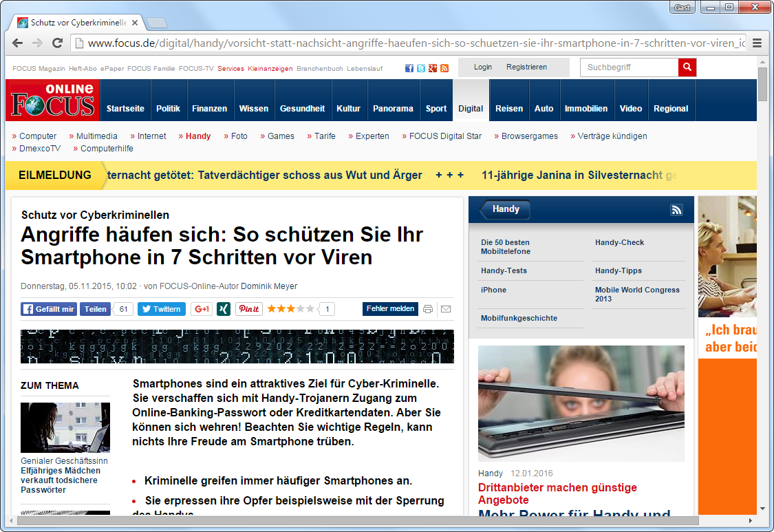
Task: Open the Login link
Action: 483,67
